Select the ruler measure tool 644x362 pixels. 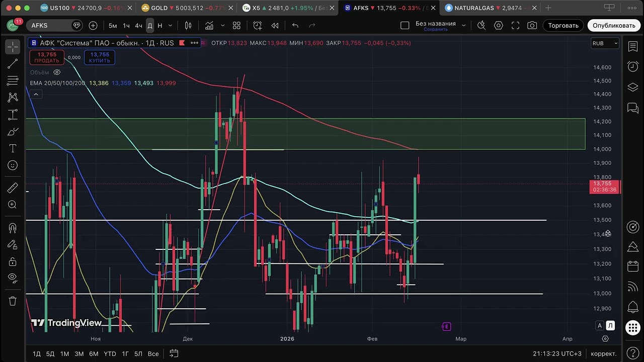click(x=13, y=188)
